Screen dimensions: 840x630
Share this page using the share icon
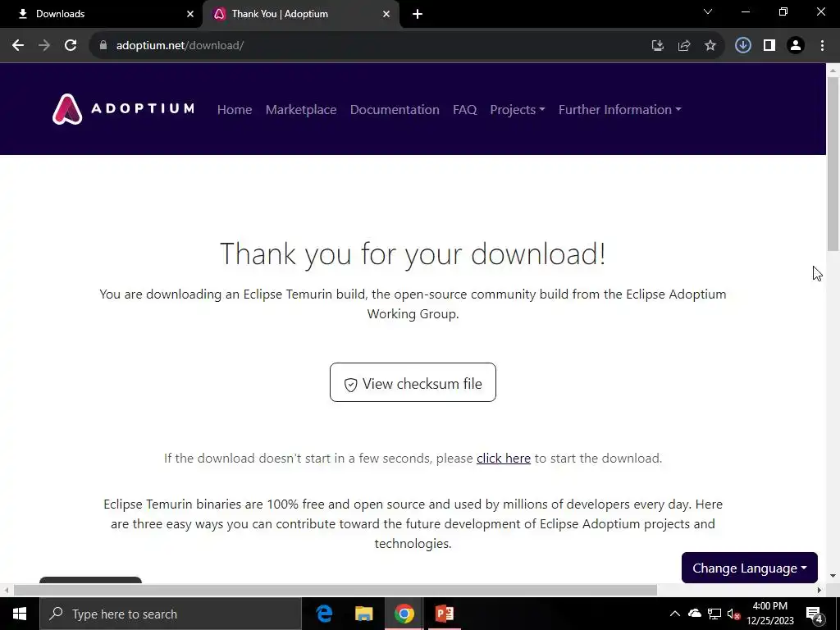(684, 46)
